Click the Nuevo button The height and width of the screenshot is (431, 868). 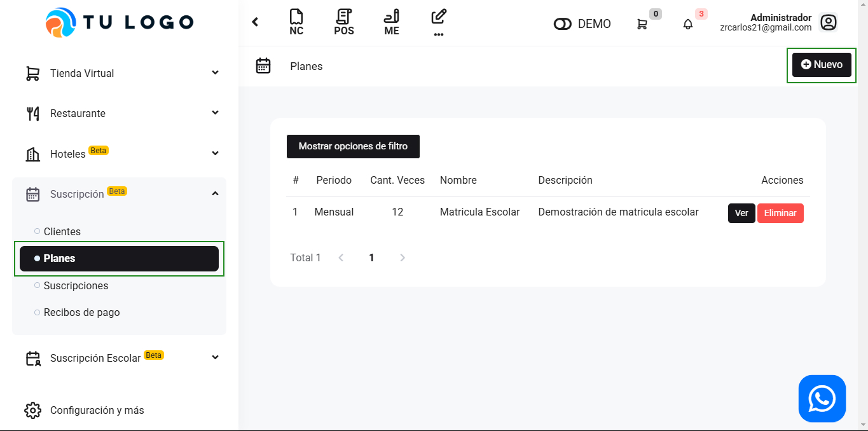coord(821,65)
